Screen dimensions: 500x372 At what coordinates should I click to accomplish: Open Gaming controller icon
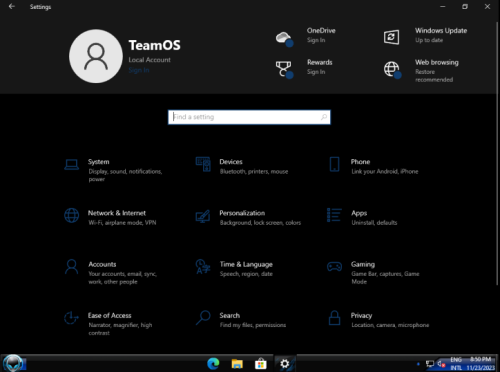334,267
